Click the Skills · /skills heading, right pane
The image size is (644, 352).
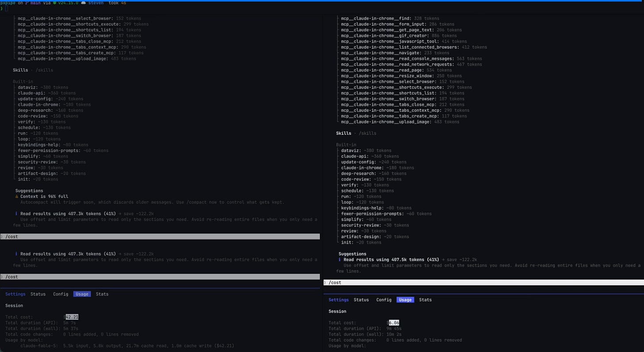point(356,134)
